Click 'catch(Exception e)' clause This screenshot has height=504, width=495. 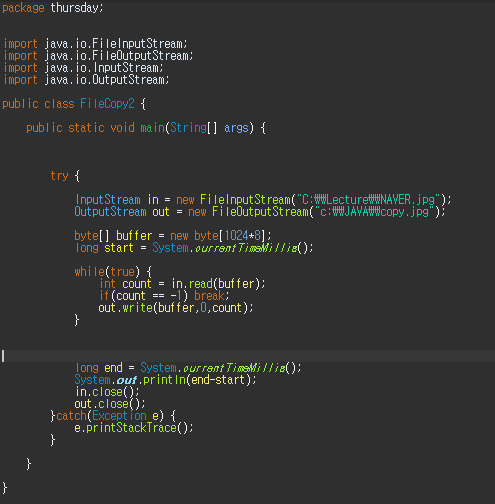click(x=110, y=416)
